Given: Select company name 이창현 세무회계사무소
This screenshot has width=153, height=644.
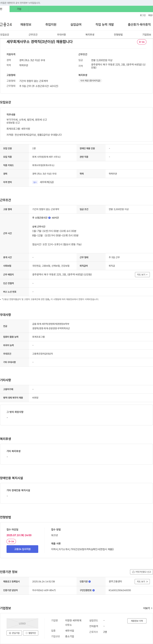Looking at the screenshot, I should click(x=73, y=622).
